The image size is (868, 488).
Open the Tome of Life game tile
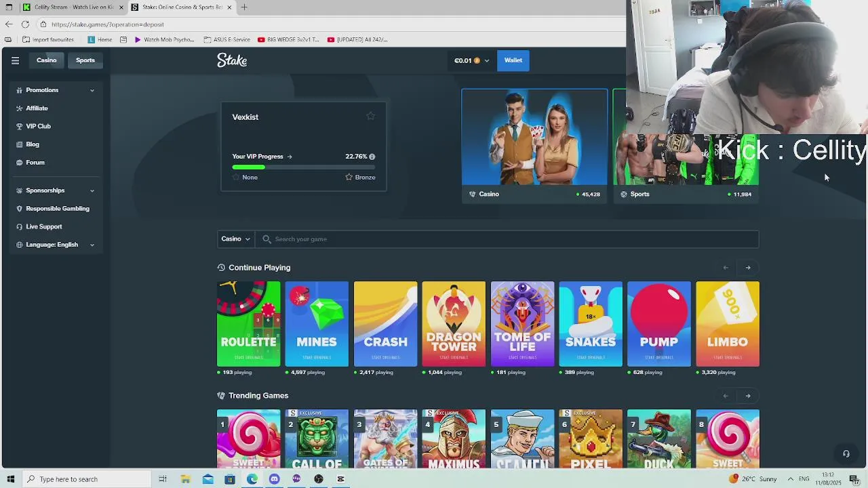point(522,324)
